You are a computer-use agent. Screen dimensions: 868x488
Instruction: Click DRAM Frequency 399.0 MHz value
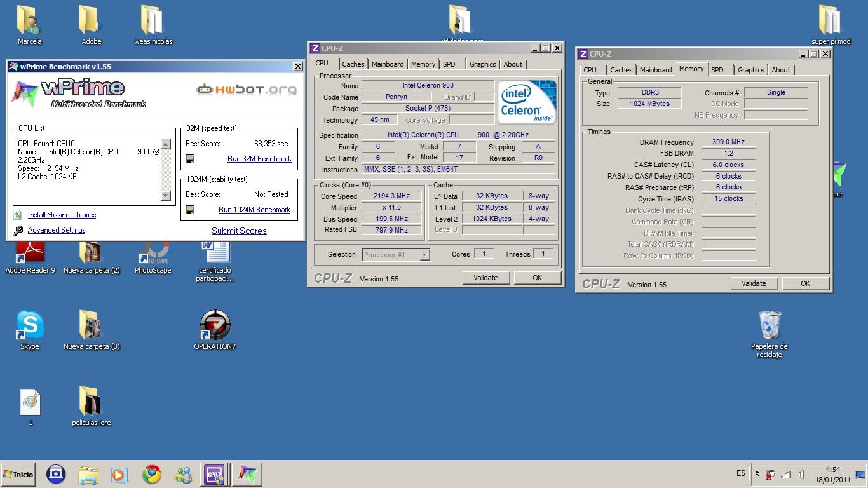pyautogui.click(x=728, y=142)
